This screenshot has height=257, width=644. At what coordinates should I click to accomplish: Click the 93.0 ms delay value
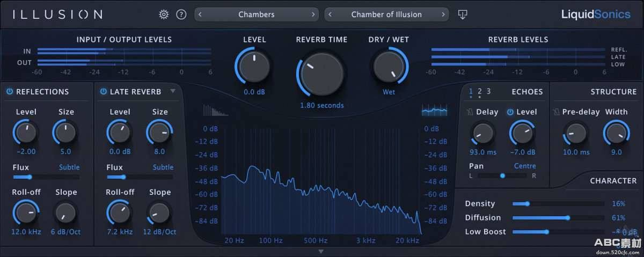click(x=483, y=152)
